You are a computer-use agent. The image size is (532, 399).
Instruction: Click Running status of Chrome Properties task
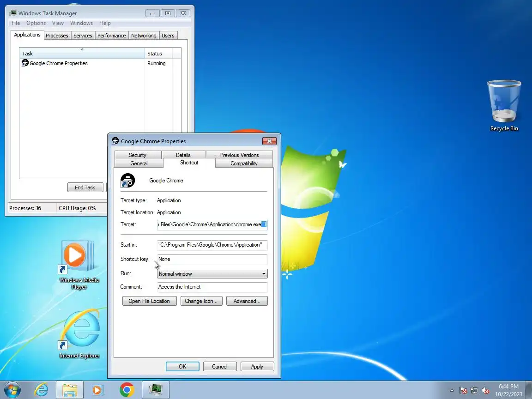pyautogui.click(x=157, y=63)
